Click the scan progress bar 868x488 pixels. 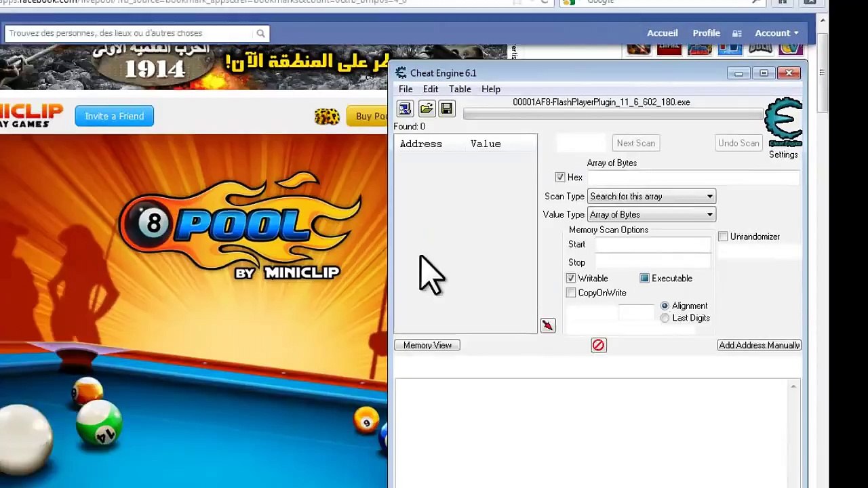(x=613, y=114)
